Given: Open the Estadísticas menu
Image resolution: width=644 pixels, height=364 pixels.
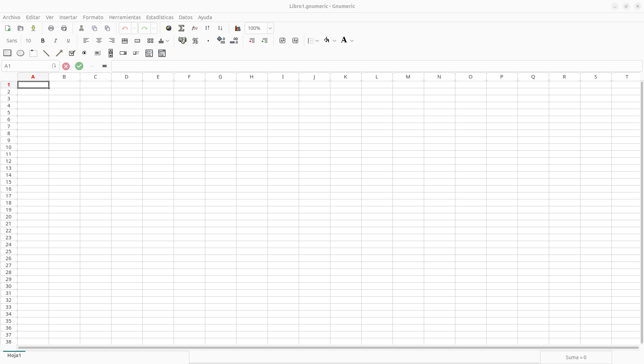Looking at the screenshot, I should (160, 17).
